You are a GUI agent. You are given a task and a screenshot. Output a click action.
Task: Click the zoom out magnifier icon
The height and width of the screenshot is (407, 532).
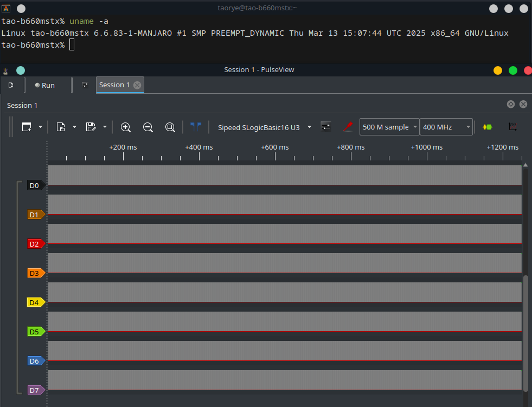click(x=148, y=127)
